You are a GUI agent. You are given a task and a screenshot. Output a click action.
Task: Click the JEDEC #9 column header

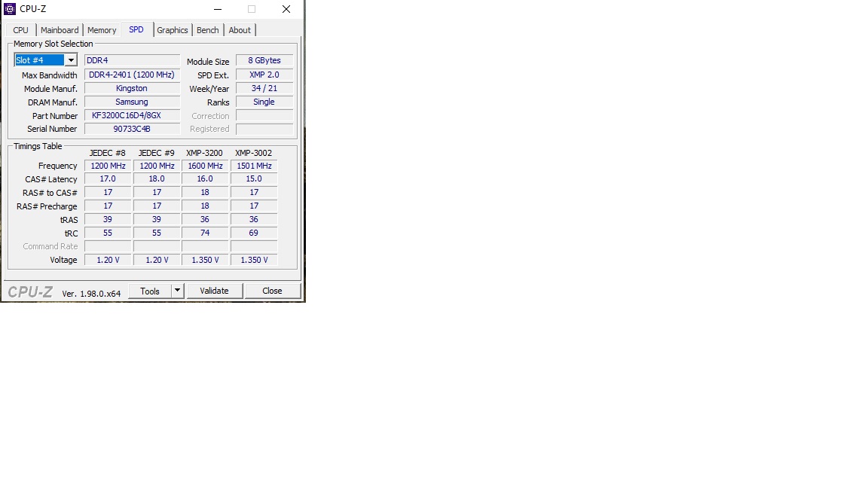[156, 153]
